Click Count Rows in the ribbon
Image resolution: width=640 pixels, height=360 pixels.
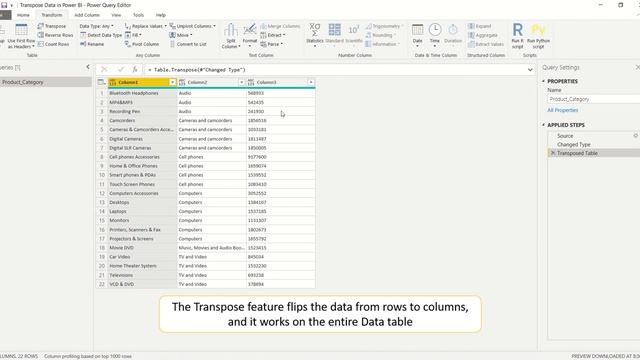[x=53, y=44]
